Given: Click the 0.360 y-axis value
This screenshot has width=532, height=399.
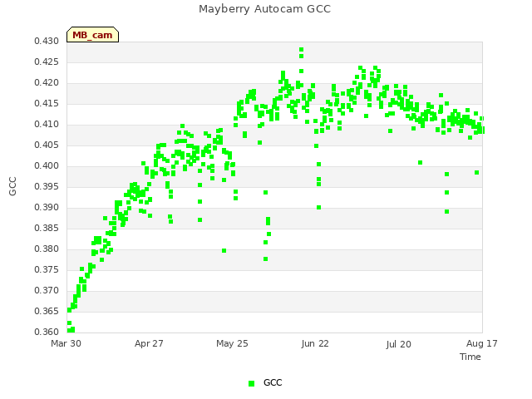Looking at the screenshot, I should [x=47, y=332].
